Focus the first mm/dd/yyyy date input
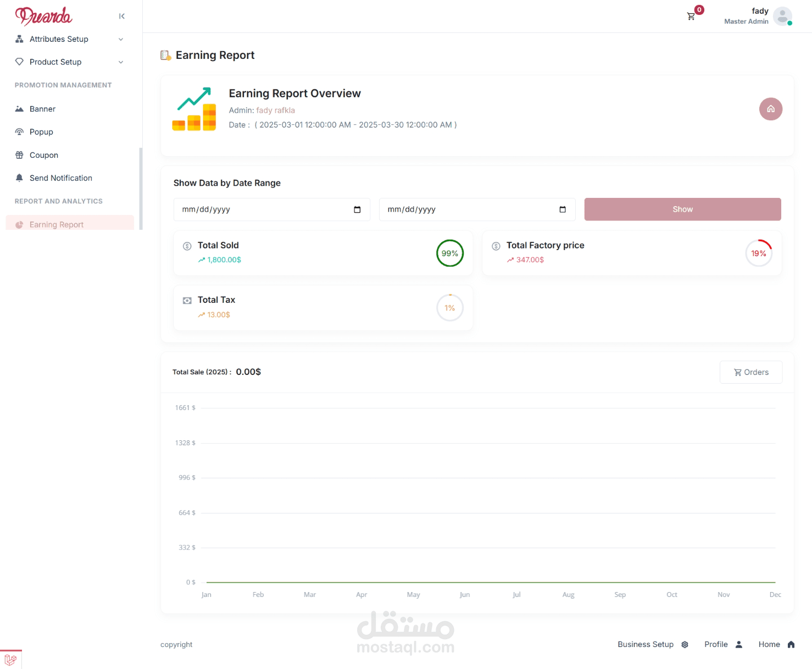The height and width of the screenshot is (669, 812). 272,209
